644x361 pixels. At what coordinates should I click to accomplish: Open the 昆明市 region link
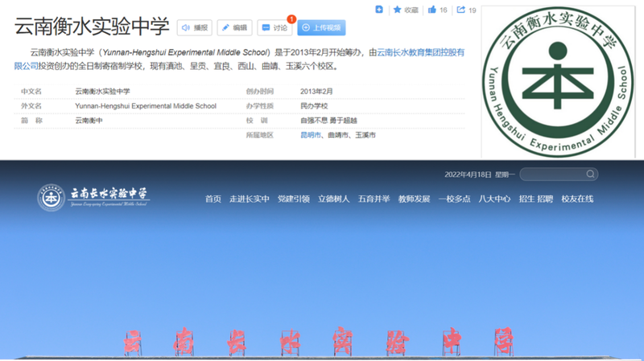point(310,135)
